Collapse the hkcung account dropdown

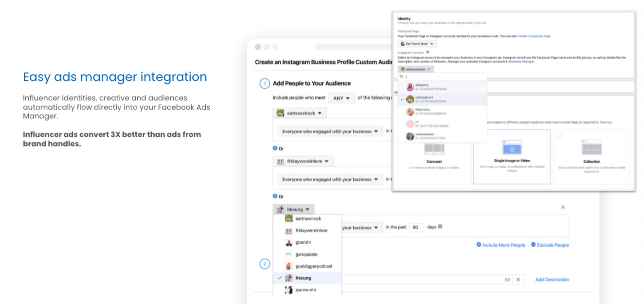point(294,209)
